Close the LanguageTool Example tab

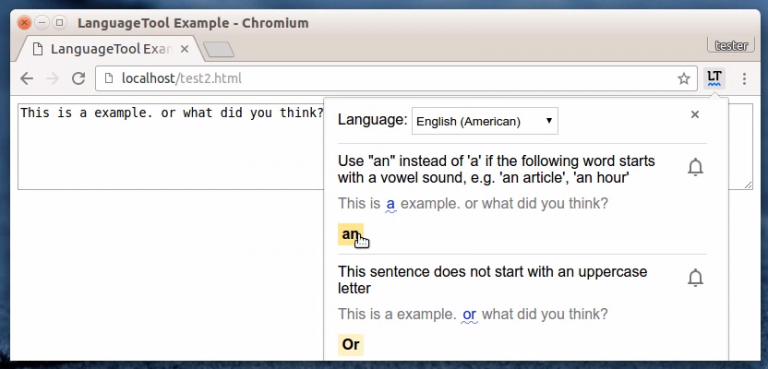click(x=184, y=49)
